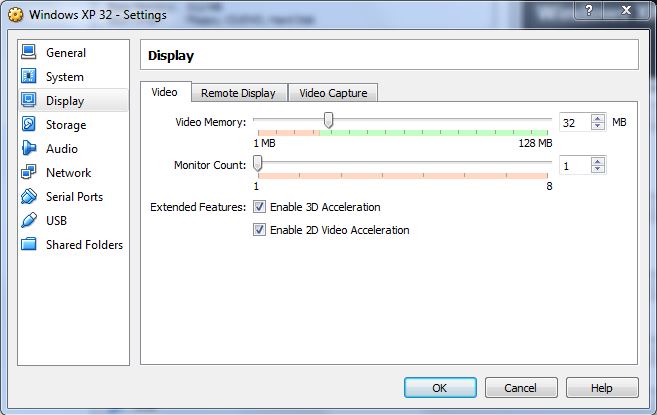
Task: Click the Video Memory value field
Action: pos(575,123)
